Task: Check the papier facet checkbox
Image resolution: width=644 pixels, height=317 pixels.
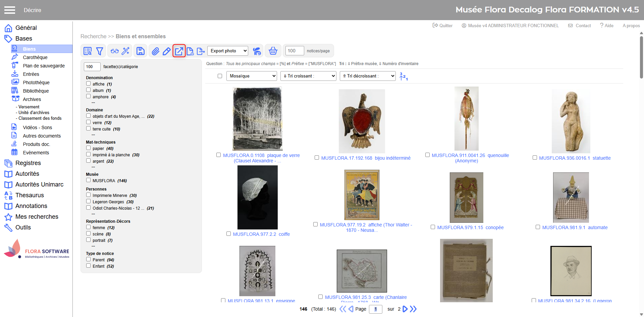Action: pyautogui.click(x=89, y=148)
